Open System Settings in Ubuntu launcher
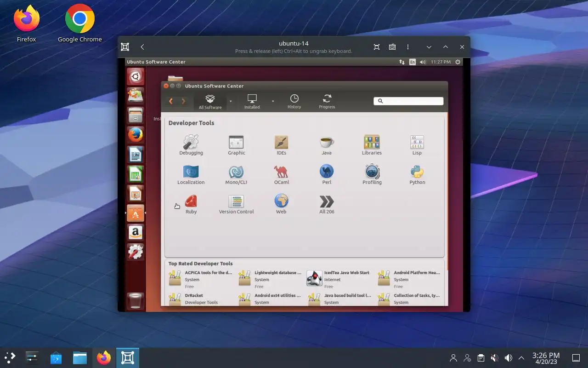Screen dimensions: 588x368 [136, 252]
